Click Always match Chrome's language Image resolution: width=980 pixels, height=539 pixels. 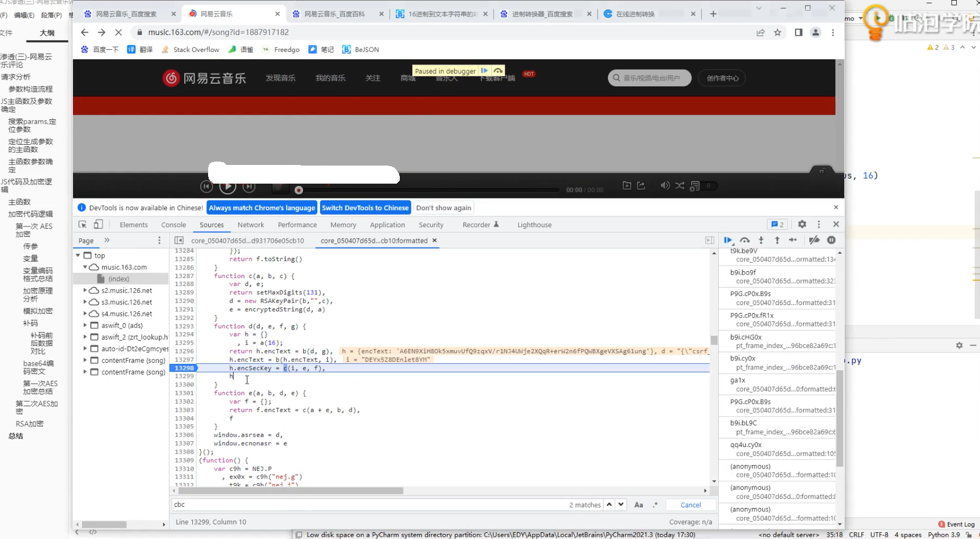[x=262, y=208]
